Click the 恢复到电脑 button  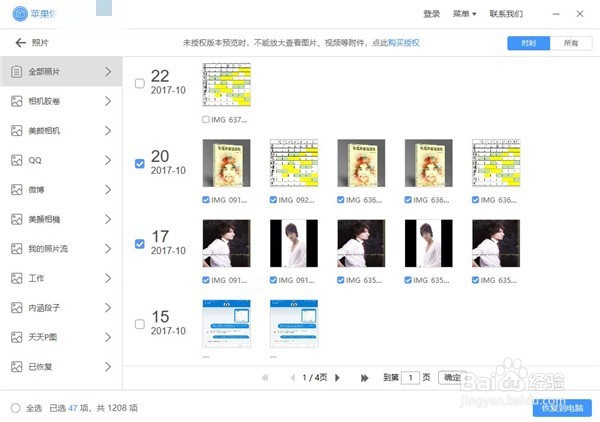tap(562, 408)
